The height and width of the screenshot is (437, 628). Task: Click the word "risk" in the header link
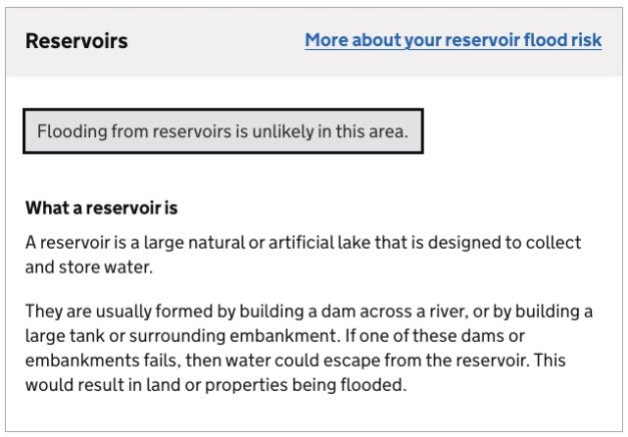point(585,41)
